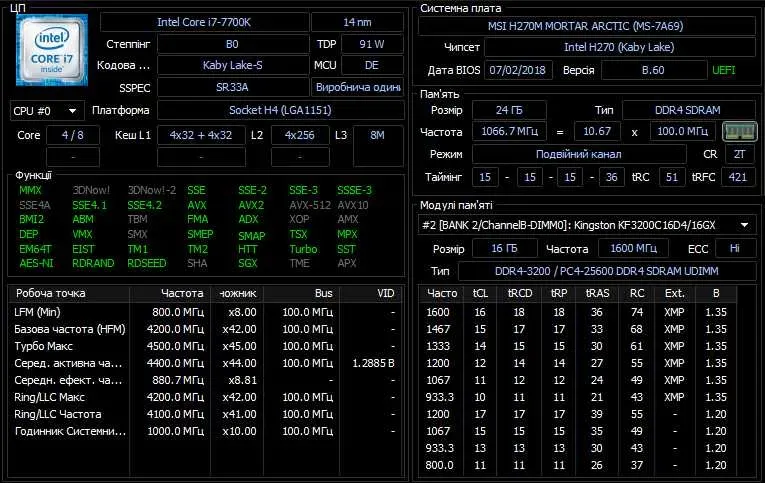Select the Ring/LLC Частота row
The width and height of the screenshot is (765, 483).
pos(206,414)
